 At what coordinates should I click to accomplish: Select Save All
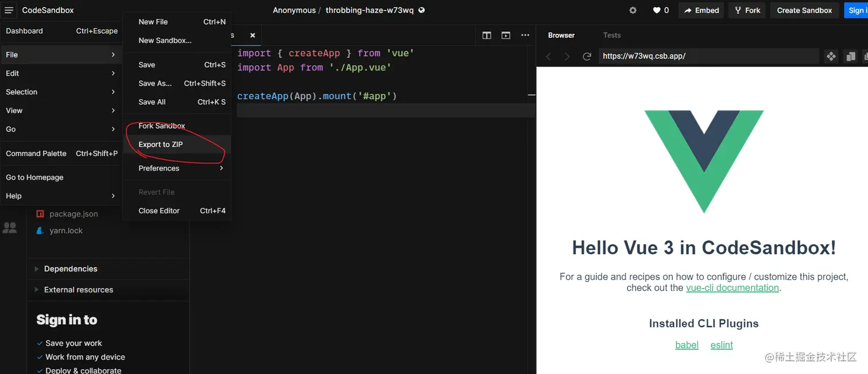(177, 102)
